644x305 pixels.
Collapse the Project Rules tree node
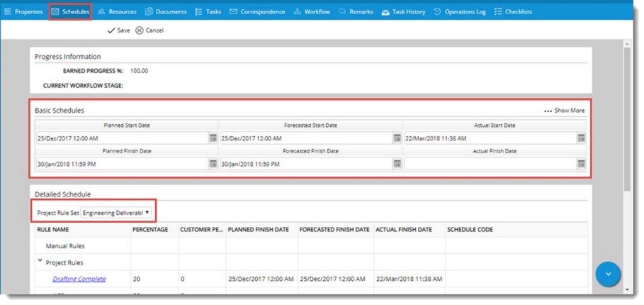point(40,262)
